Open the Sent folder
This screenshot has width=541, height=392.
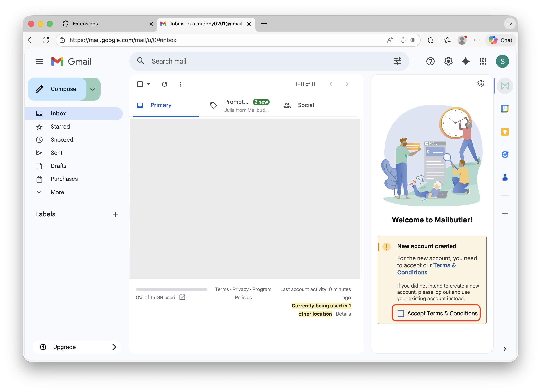pos(74,153)
